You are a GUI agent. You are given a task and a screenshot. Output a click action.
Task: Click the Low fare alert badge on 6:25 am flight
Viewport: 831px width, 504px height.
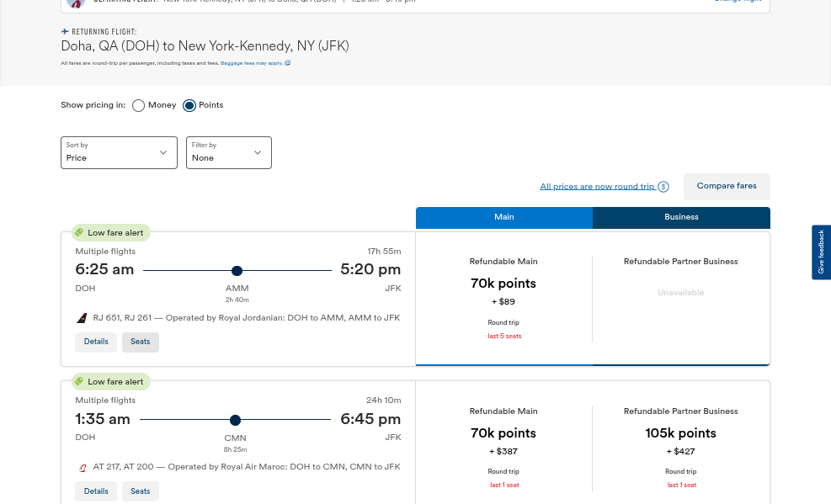click(111, 233)
